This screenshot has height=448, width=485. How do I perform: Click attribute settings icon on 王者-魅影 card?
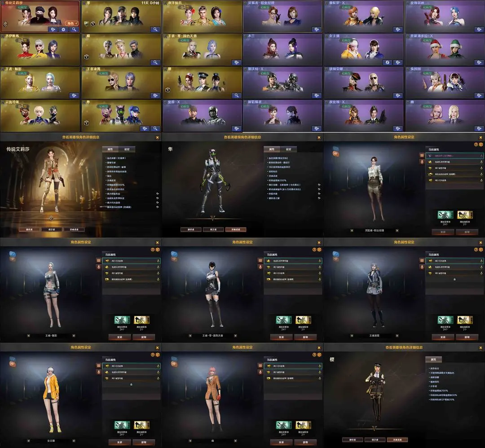(x=74, y=96)
